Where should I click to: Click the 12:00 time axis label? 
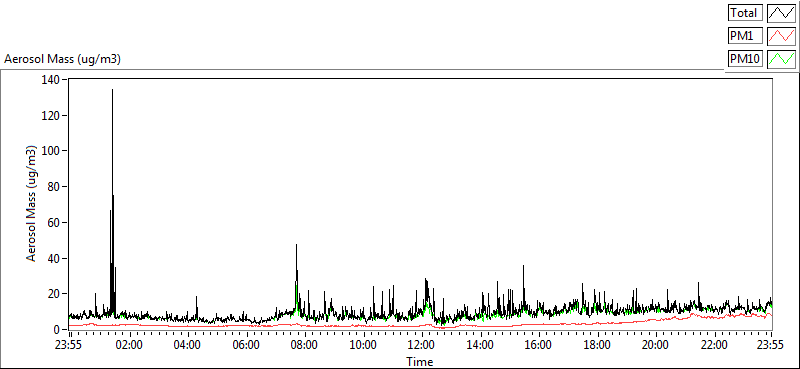421,345
